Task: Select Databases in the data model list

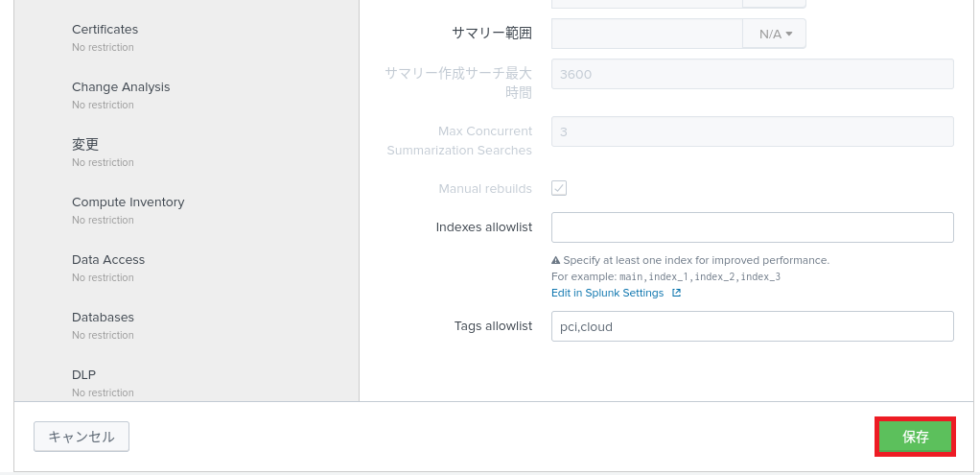Action: coord(103,318)
